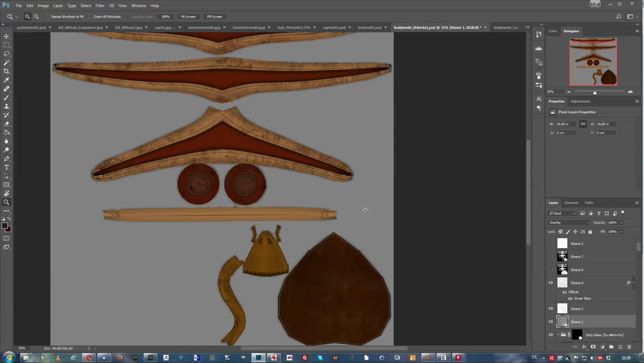
Task: Select the Move tool
Action: 6,36
